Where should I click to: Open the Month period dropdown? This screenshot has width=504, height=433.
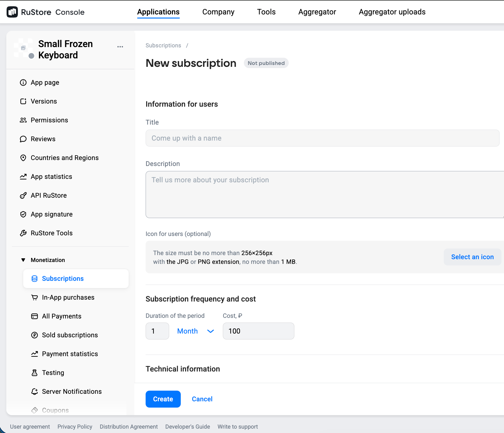pyautogui.click(x=195, y=331)
